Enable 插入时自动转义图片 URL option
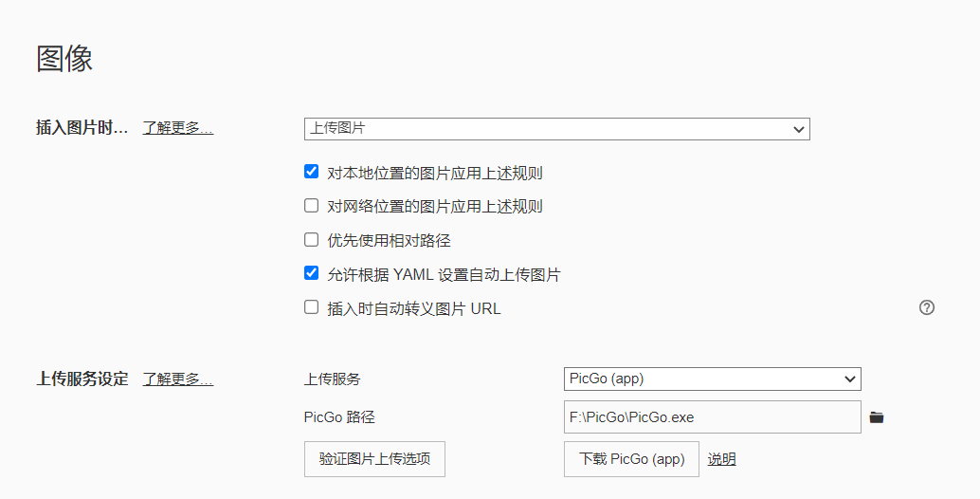Screen dimensions: 980x499 tap(311, 307)
